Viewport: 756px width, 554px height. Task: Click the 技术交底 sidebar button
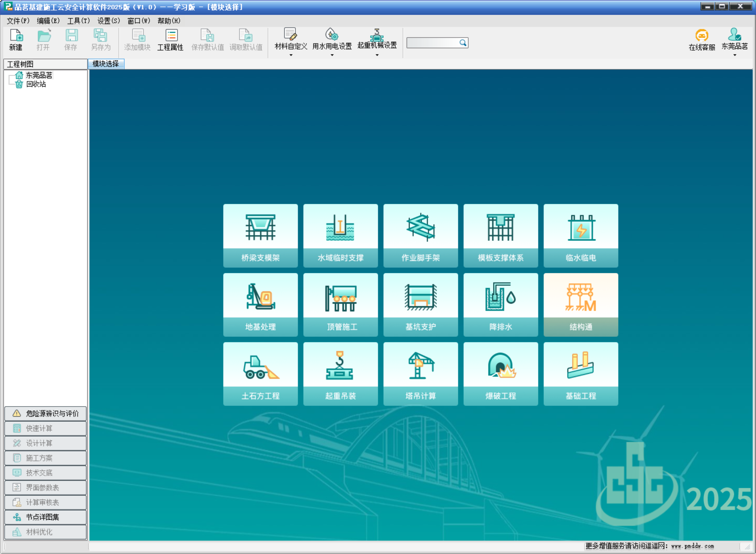[x=45, y=473]
